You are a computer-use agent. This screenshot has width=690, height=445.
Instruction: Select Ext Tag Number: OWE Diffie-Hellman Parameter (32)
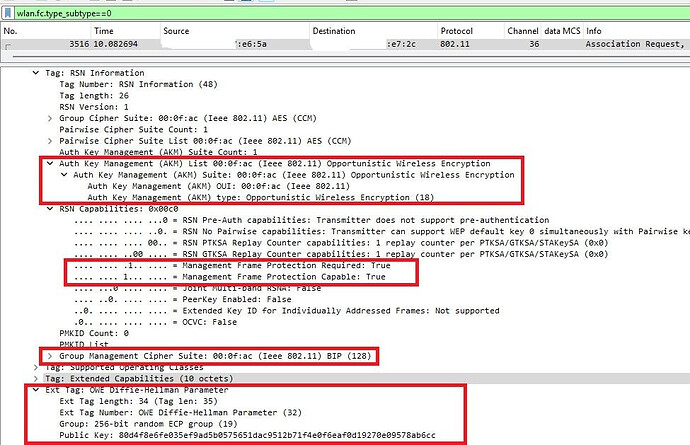[x=180, y=412]
